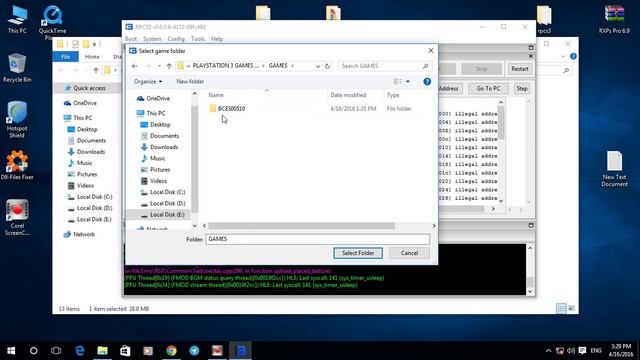Open the Recycle Bin on desktop
The height and width of the screenshot is (360, 640).
17,68
